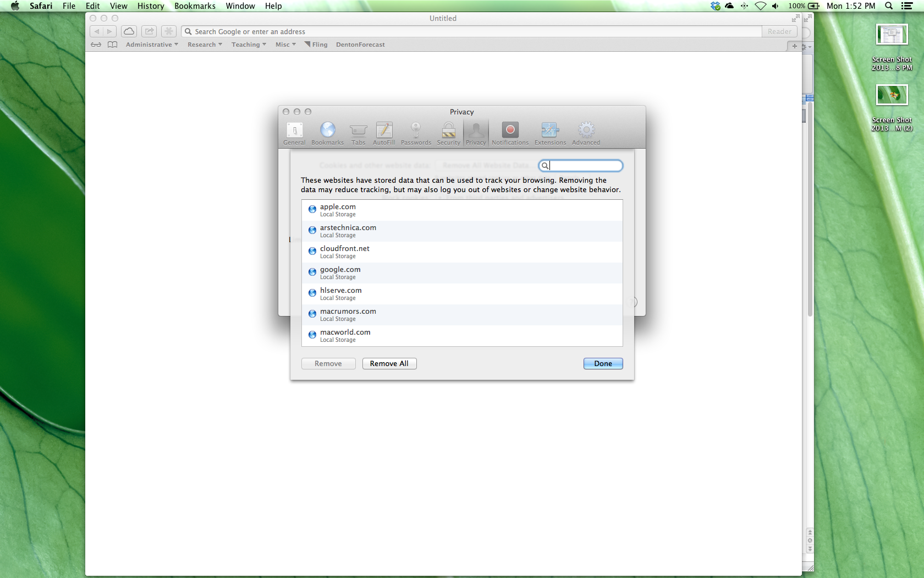Enter full screen via Safari window arrows
This screenshot has height=578, width=924.
[795, 18]
